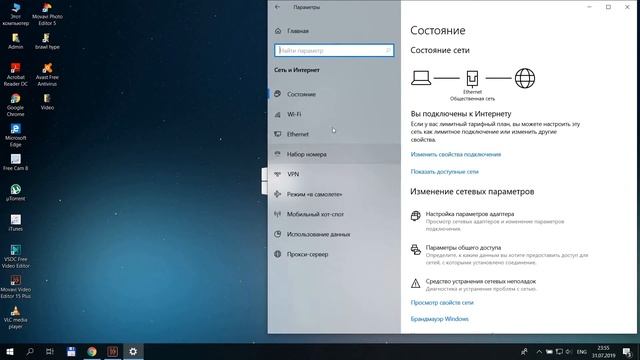Select Avast Free Antivirus desktop icon
The width and height of the screenshot is (640, 360).
click(47, 75)
